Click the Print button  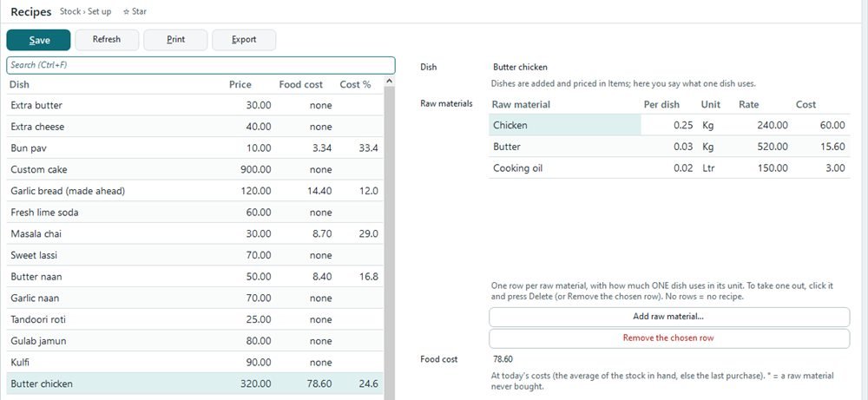[175, 40]
